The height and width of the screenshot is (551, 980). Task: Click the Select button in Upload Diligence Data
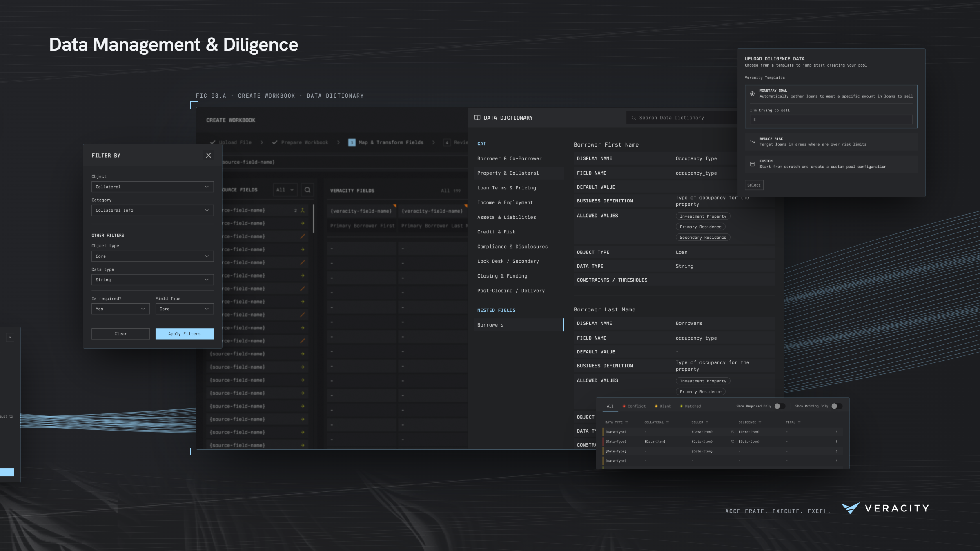pos(754,185)
